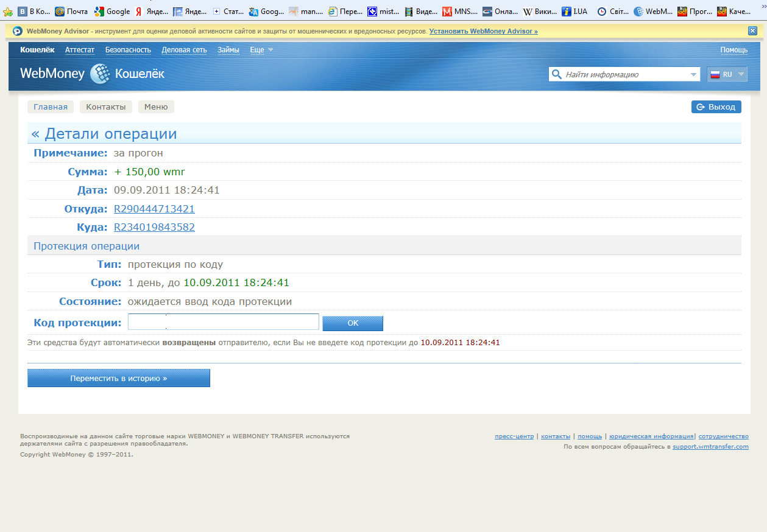Open the Помощь link in header

click(x=733, y=50)
